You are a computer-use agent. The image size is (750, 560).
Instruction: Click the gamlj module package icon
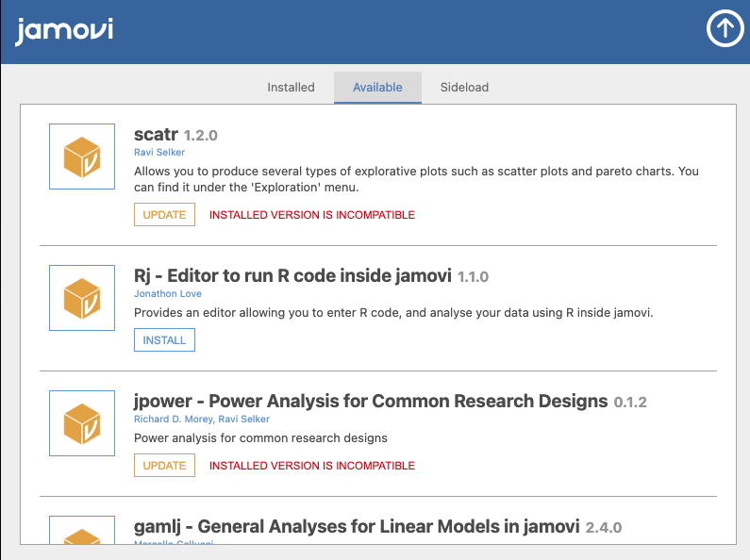pos(82,533)
